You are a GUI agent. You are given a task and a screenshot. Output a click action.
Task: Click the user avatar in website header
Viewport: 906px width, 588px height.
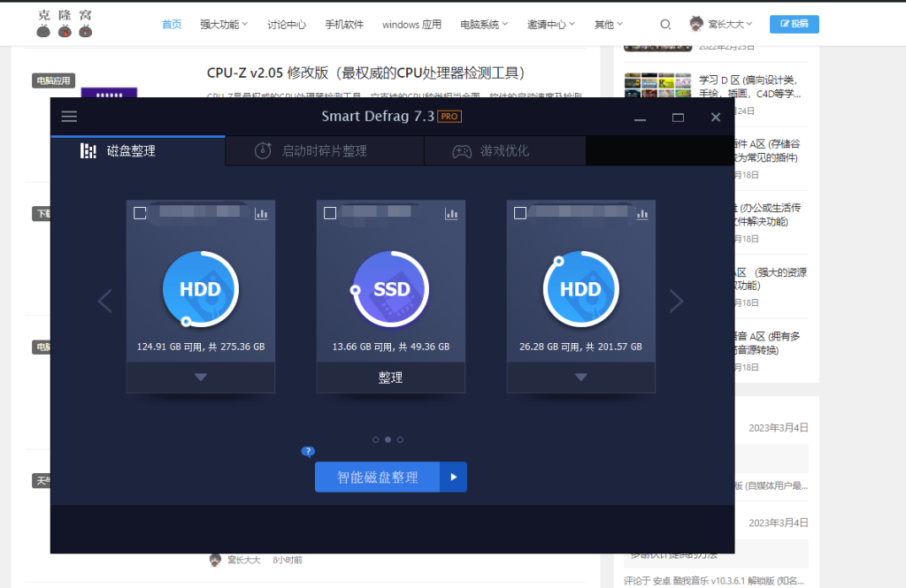696,24
